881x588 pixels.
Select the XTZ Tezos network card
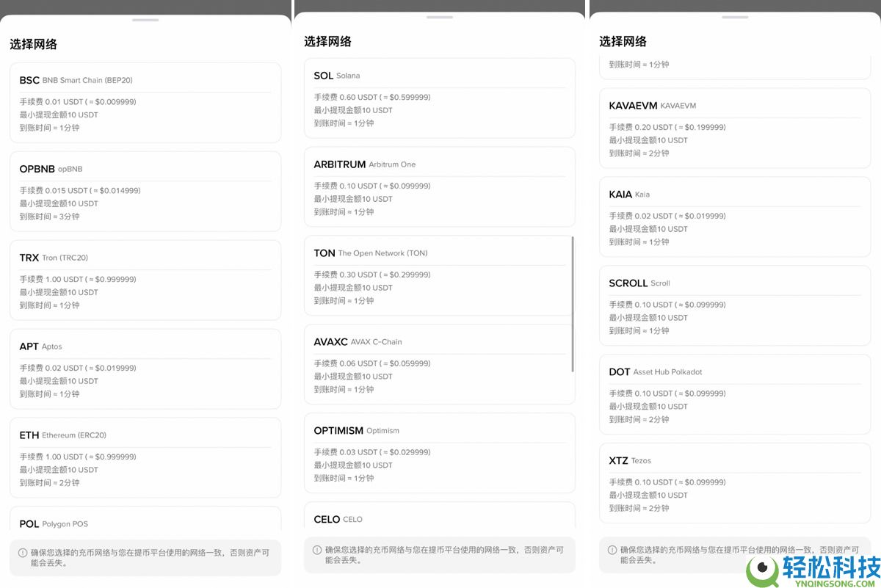pyautogui.click(x=734, y=483)
